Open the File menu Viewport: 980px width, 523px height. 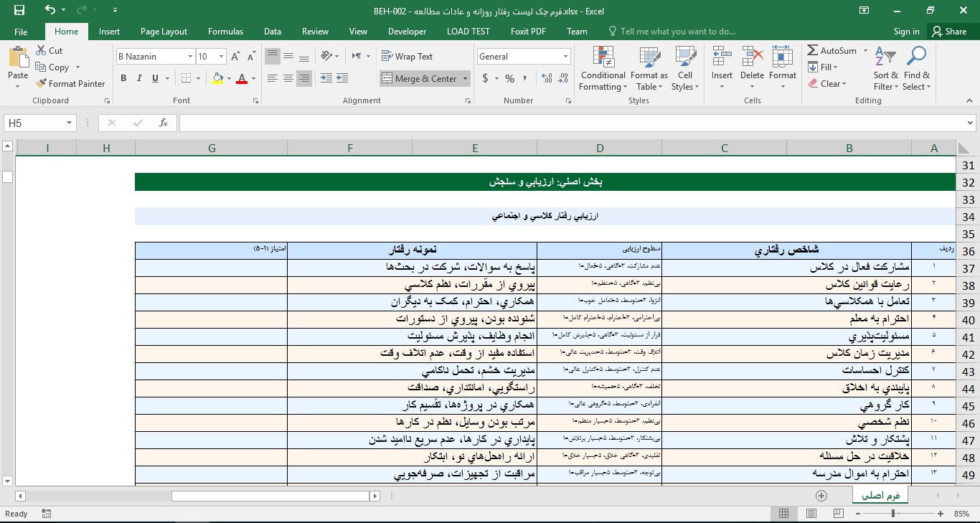(21, 32)
